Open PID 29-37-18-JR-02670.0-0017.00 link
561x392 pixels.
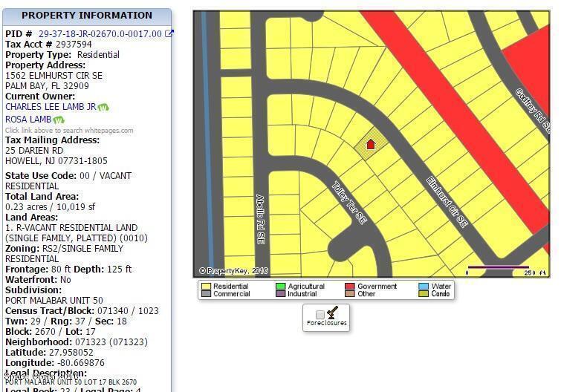point(100,34)
